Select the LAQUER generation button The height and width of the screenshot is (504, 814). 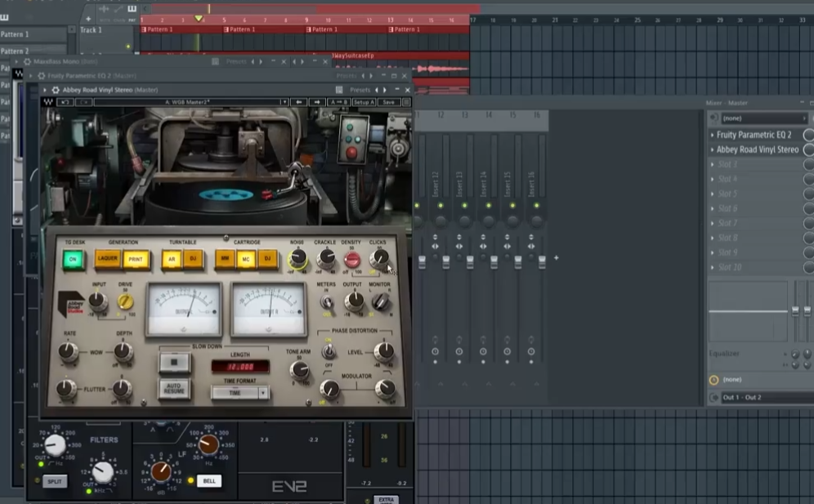click(x=107, y=258)
